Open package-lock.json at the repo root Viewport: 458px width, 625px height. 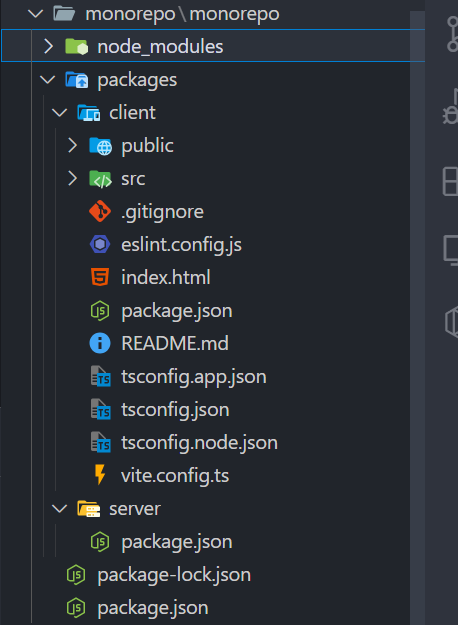[174, 575]
